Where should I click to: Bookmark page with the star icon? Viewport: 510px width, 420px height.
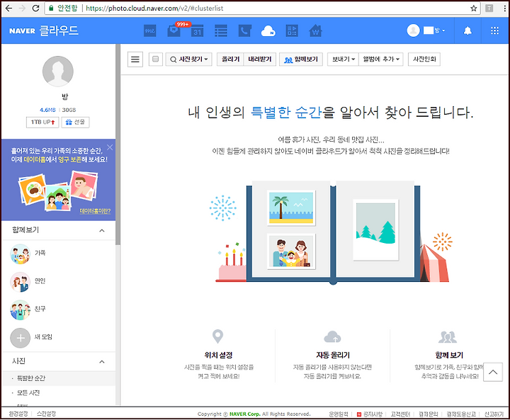[x=474, y=8]
